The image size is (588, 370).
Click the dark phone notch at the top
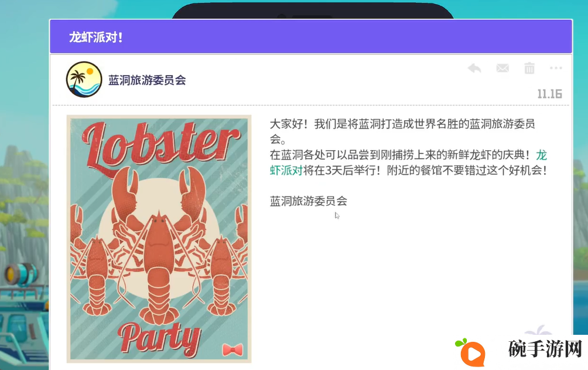click(x=312, y=11)
